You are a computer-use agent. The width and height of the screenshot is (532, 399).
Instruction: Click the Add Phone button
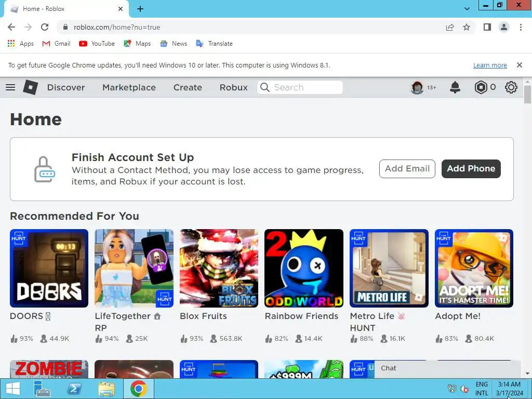click(x=471, y=169)
